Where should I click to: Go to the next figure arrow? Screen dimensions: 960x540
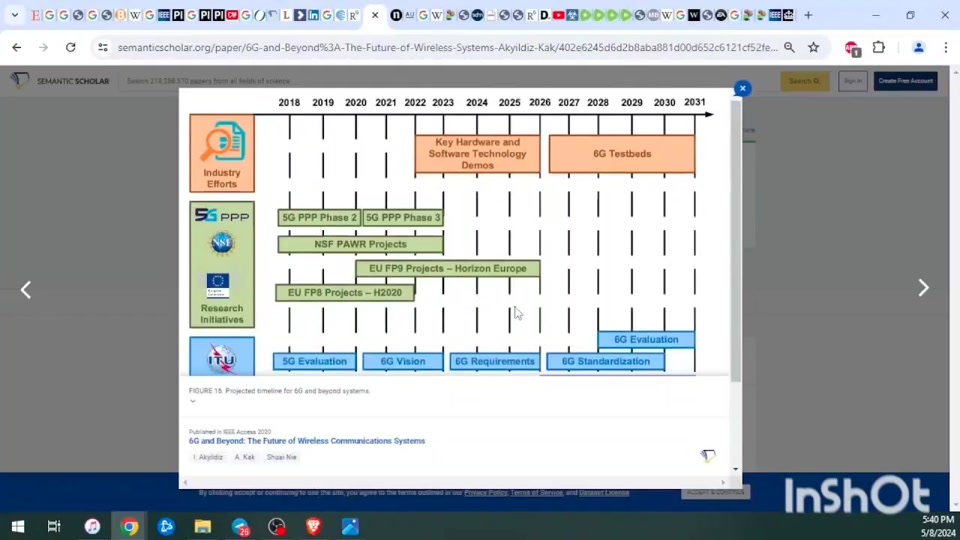point(923,288)
